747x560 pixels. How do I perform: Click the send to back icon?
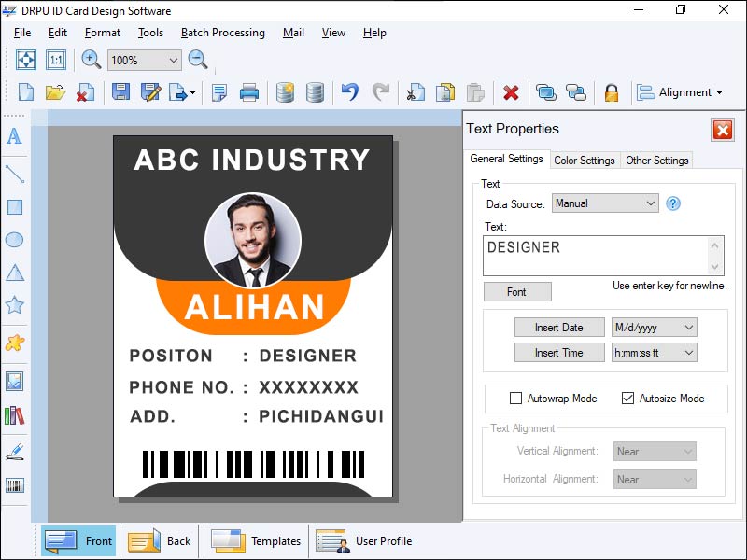point(575,91)
